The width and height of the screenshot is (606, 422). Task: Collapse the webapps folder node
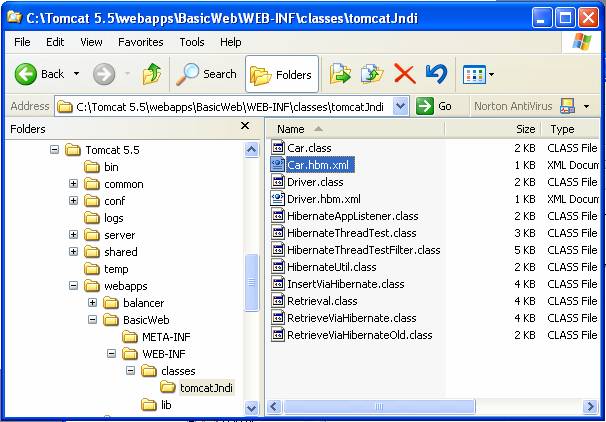[x=73, y=286]
